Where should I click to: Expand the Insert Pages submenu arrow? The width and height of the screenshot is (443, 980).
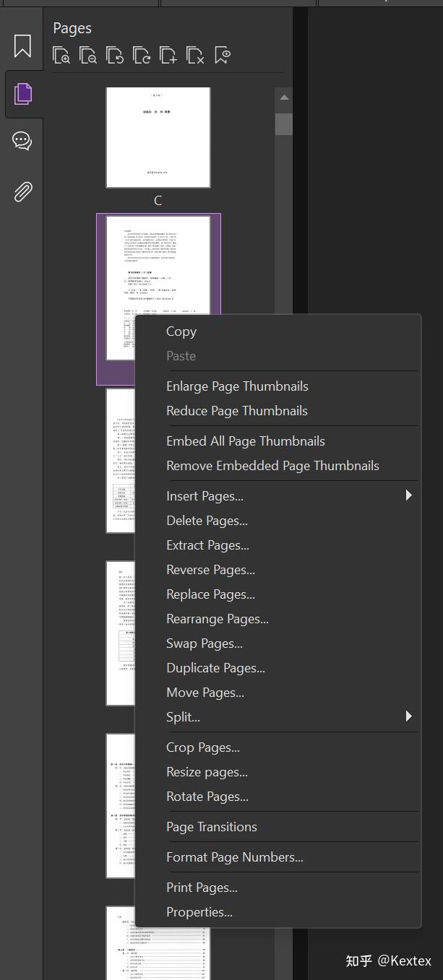(x=408, y=495)
